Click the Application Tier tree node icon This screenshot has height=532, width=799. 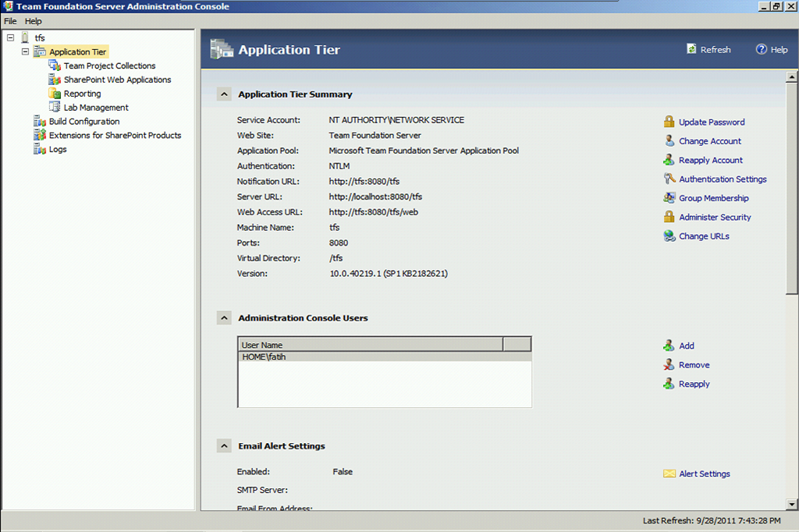(40, 51)
